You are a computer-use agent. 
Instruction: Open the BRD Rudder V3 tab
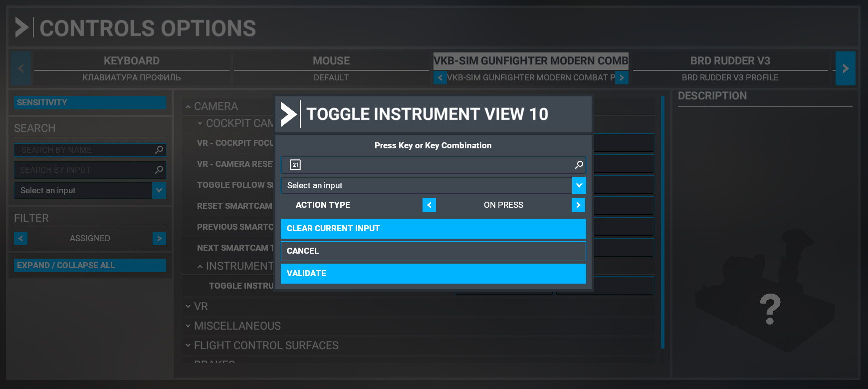point(730,61)
